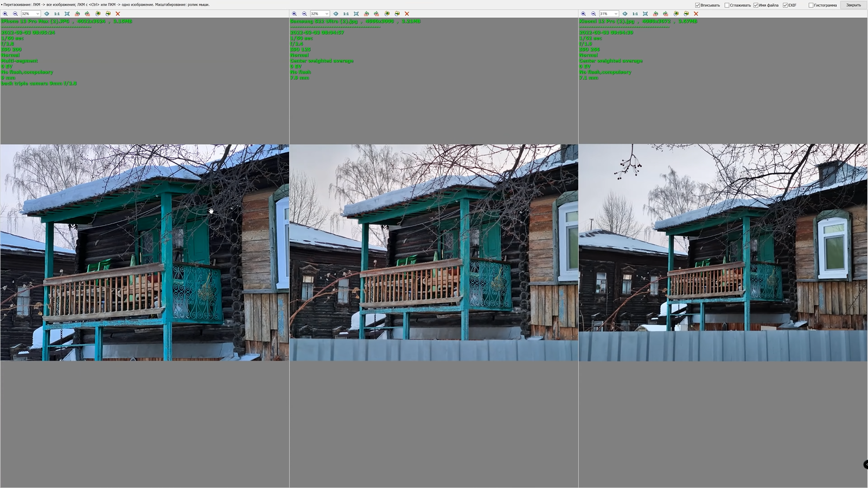Move the Xiaomi image to a folder
Image resolution: width=868 pixels, height=488 pixels.
[x=686, y=14]
